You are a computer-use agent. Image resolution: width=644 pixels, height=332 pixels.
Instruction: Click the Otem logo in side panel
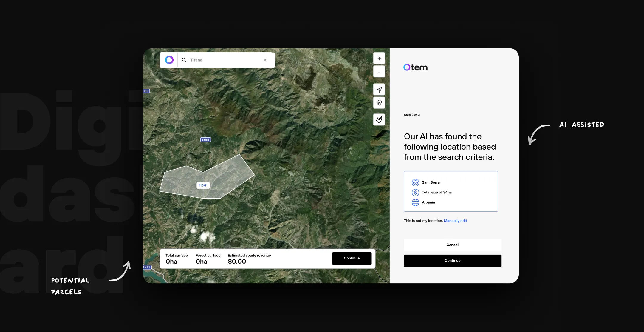(x=415, y=67)
